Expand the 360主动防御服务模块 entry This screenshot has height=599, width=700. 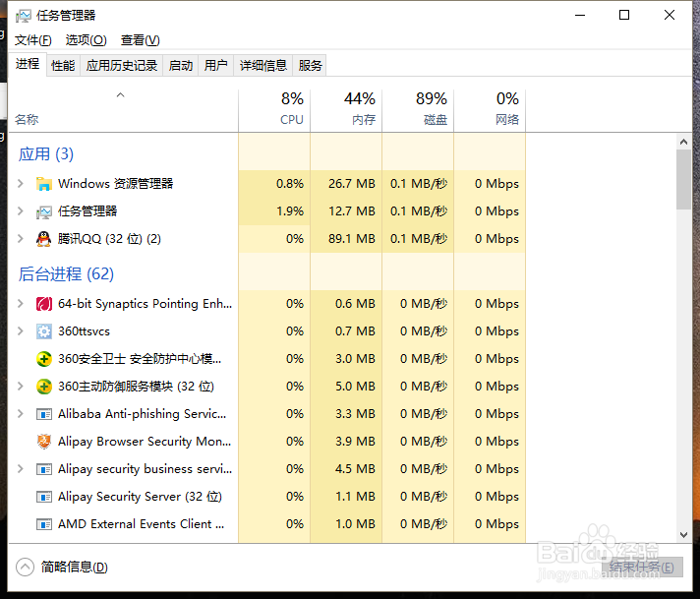click(20, 387)
